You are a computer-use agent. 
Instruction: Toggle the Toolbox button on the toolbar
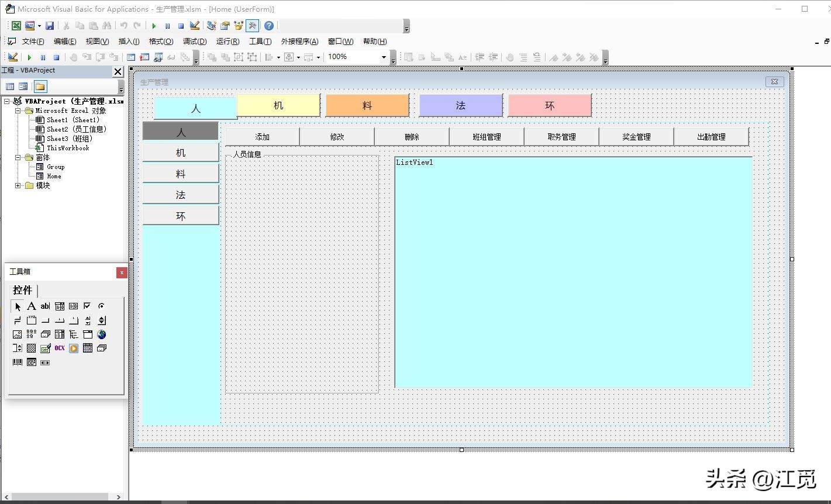[x=251, y=26]
